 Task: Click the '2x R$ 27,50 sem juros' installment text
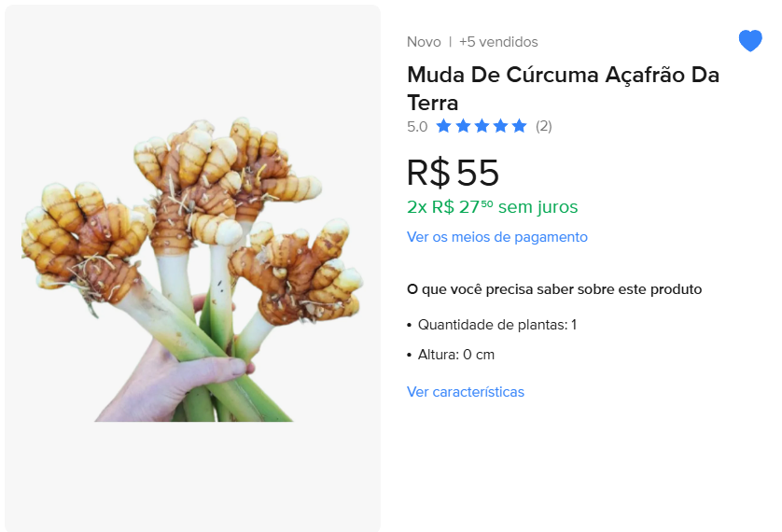(x=492, y=206)
